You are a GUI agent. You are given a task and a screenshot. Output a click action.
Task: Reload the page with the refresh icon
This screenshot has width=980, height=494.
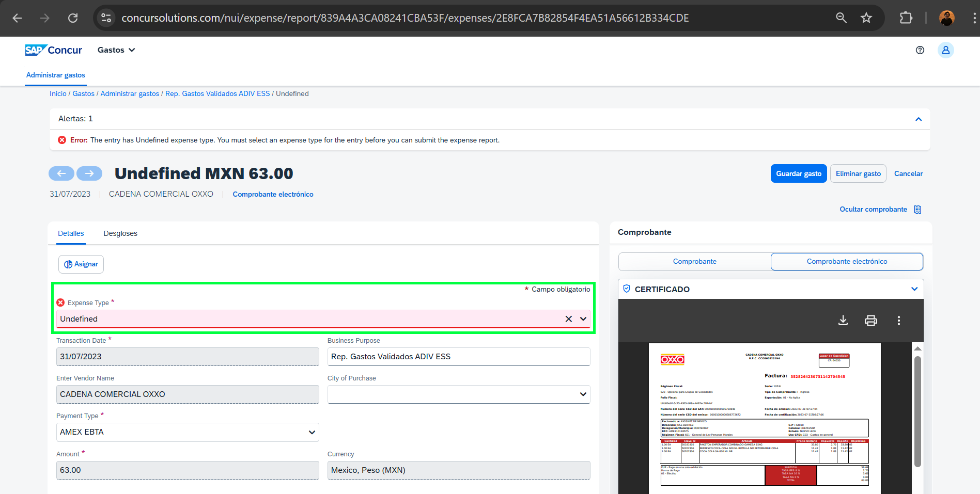73,18
